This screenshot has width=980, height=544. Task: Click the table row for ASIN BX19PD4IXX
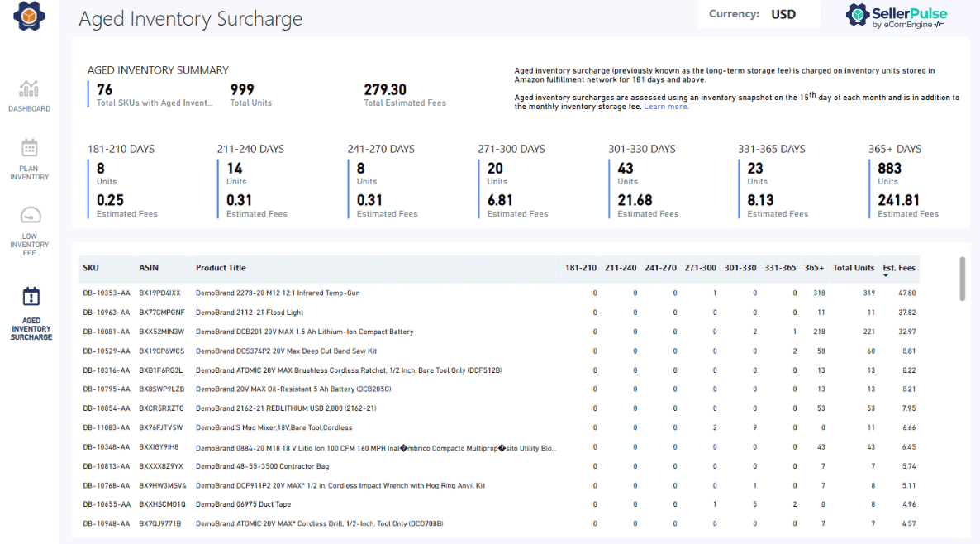(x=413, y=292)
